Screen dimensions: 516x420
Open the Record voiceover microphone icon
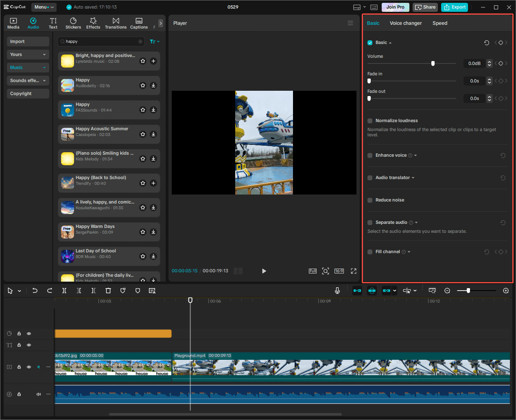pos(337,290)
